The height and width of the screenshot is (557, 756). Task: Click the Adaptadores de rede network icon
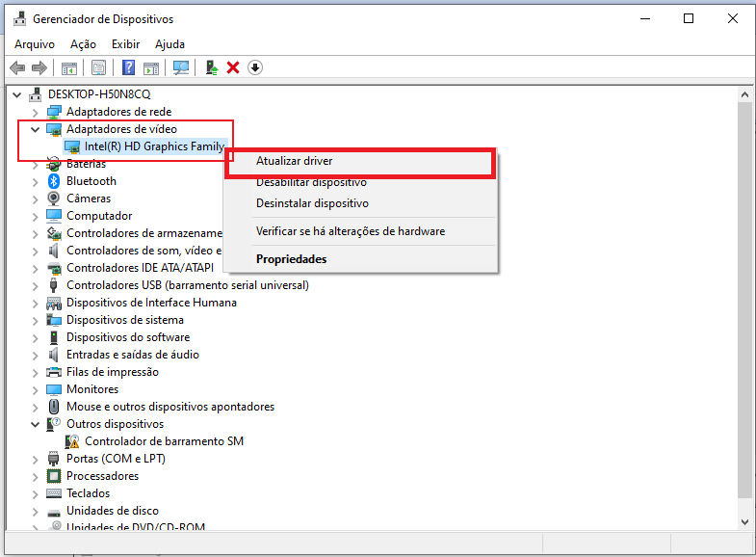(x=54, y=112)
